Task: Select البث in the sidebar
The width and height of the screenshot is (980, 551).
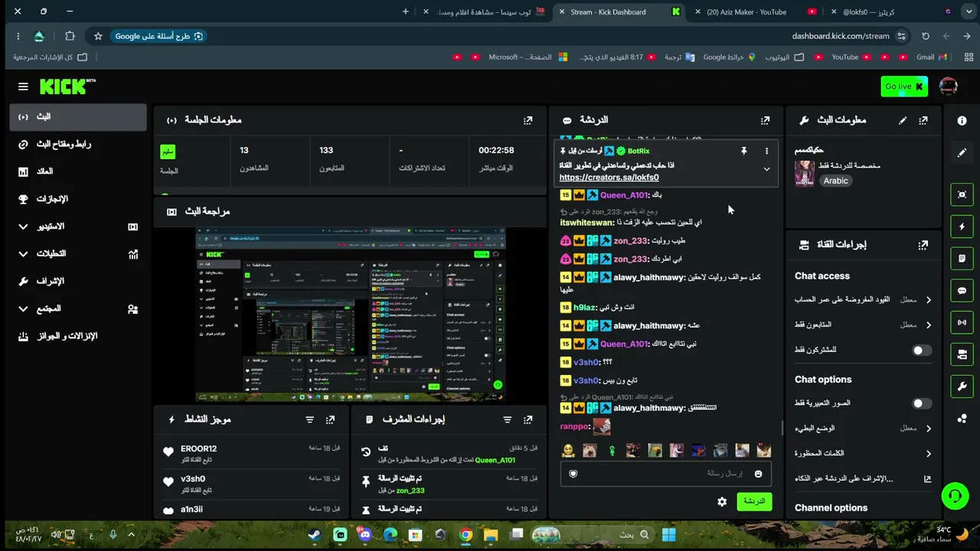Action: (x=78, y=117)
